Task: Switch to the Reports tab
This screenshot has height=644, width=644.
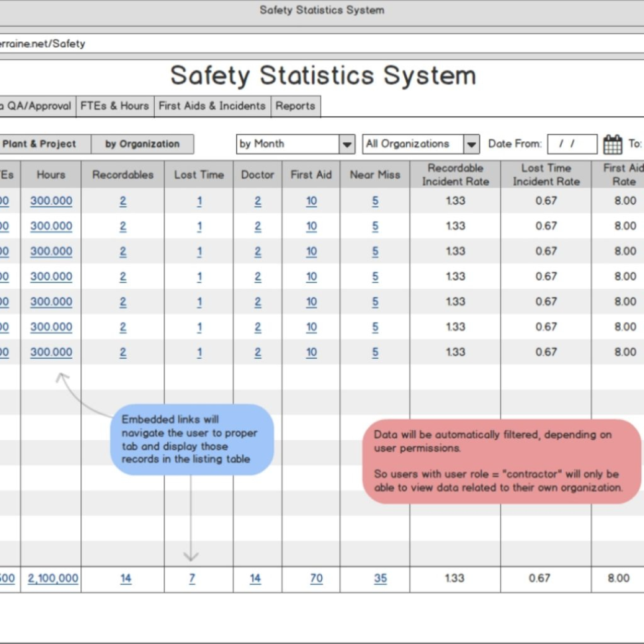Action: click(x=295, y=106)
